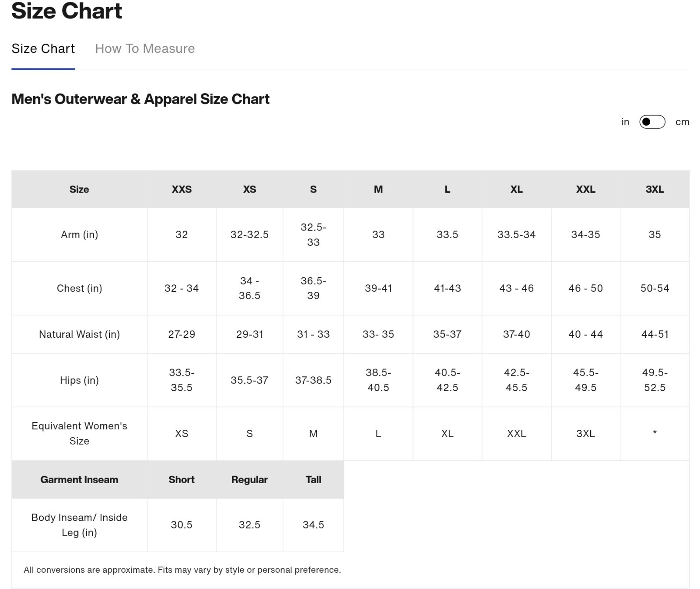Click the waist value '37-40'

click(516, 334)
